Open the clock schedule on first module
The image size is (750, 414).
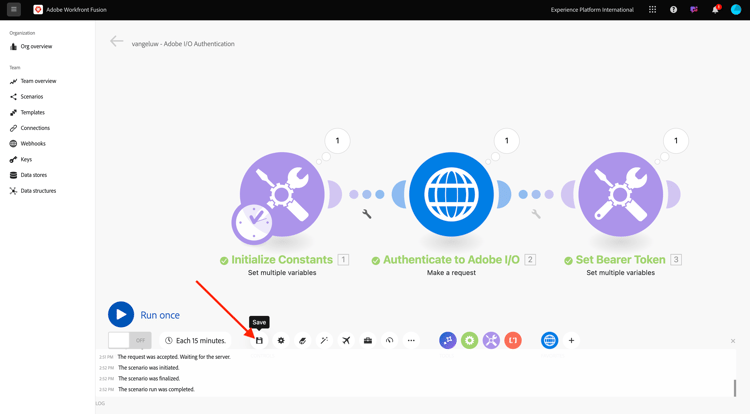253,223
